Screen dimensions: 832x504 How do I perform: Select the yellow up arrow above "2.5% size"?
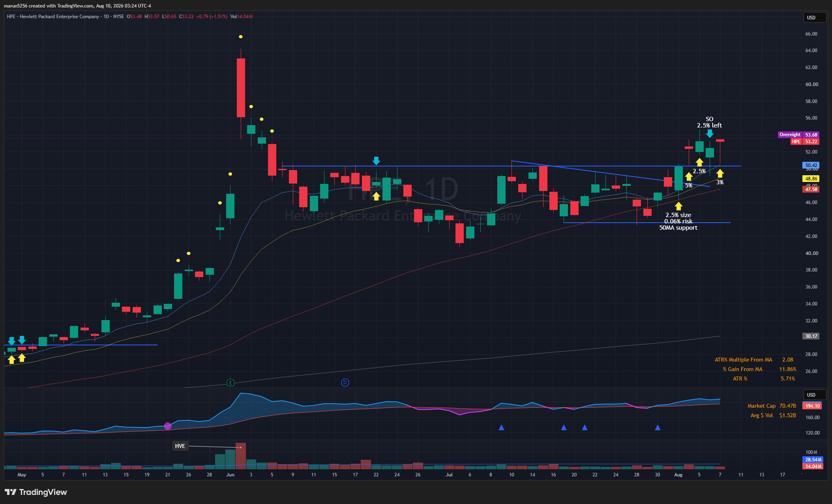(x=678, y=206)
